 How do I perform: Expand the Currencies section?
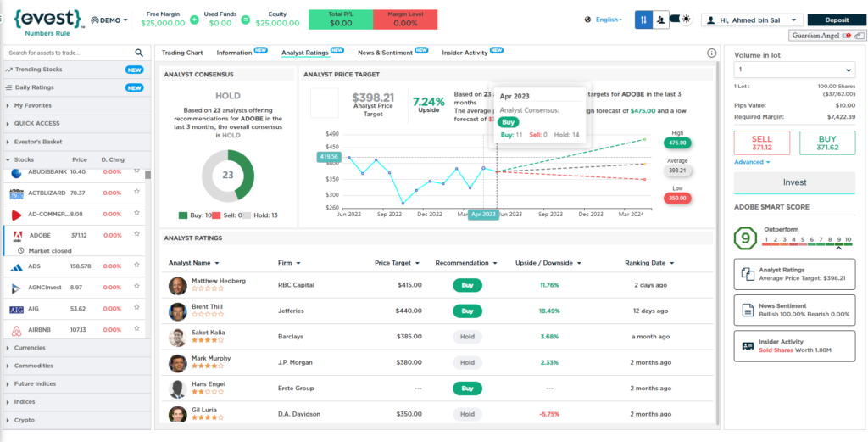(77, 348)
